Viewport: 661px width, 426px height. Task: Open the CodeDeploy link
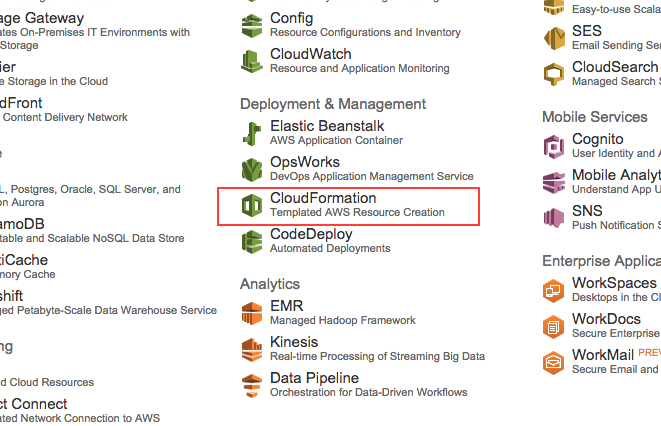(x=311, y=234)
